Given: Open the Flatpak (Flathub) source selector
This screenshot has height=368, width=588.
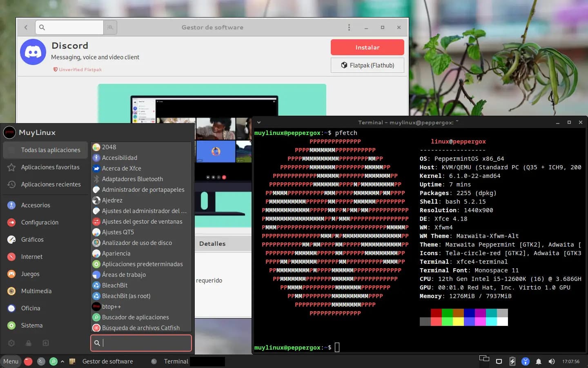Looking at the screenshot, I should 367,65.
